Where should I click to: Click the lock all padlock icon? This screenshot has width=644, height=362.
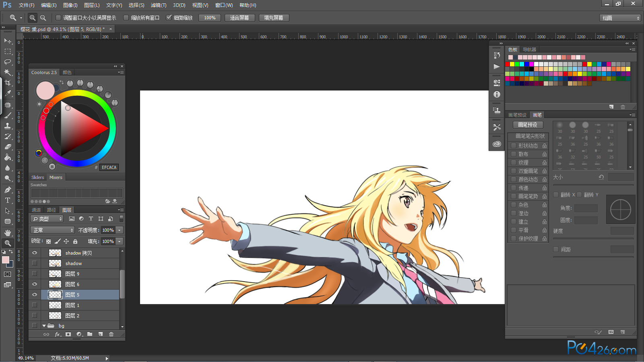click(75, 241)
